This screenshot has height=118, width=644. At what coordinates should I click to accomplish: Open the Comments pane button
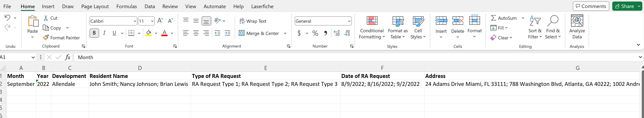click(x=591, y=6)
